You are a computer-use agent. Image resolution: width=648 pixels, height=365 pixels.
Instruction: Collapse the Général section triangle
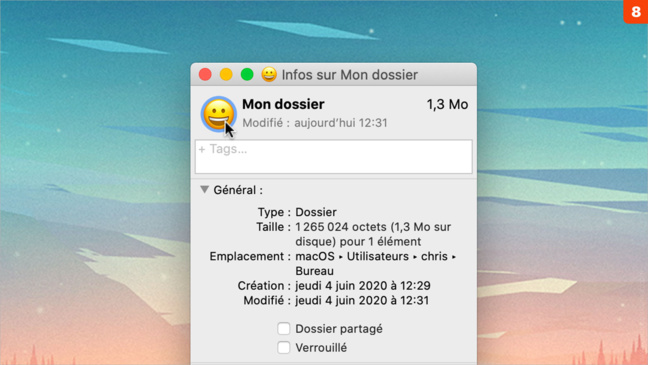point(204,190)
